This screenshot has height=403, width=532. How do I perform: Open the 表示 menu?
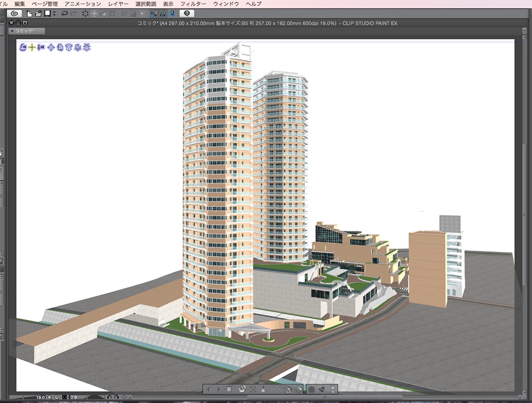(x=168, y=4)
